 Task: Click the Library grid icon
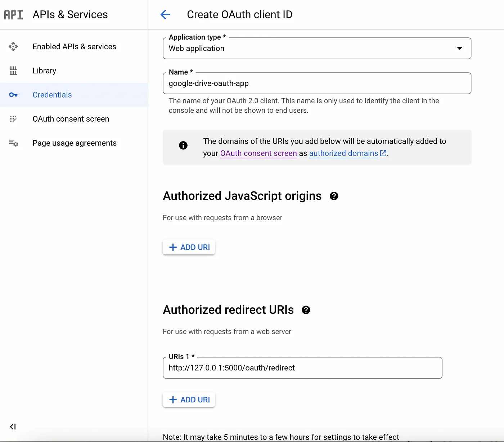tap(13, 71)
